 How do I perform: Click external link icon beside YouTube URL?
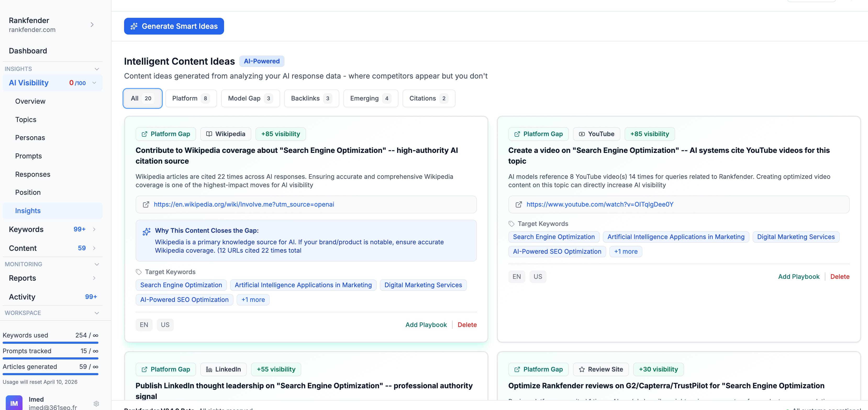tap(519, 204)
